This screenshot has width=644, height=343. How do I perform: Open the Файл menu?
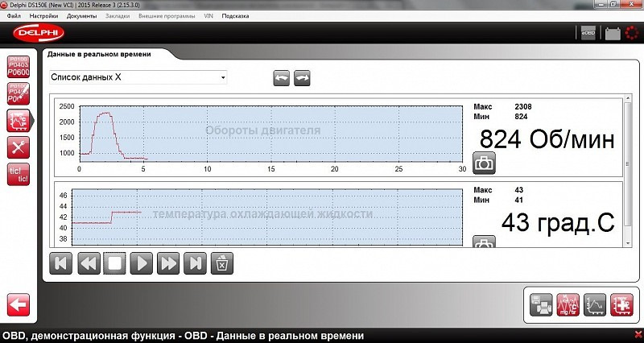tap(14, 16)
